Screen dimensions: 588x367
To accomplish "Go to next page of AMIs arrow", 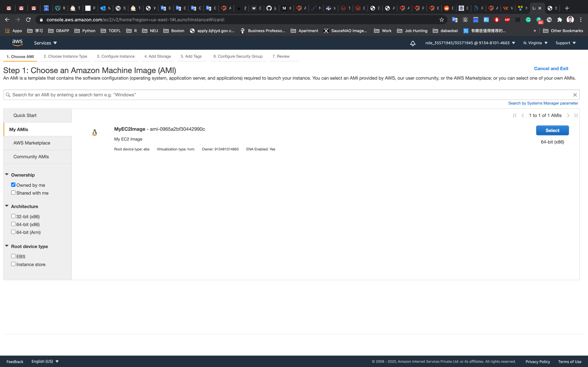I will [x=568, y=116].
